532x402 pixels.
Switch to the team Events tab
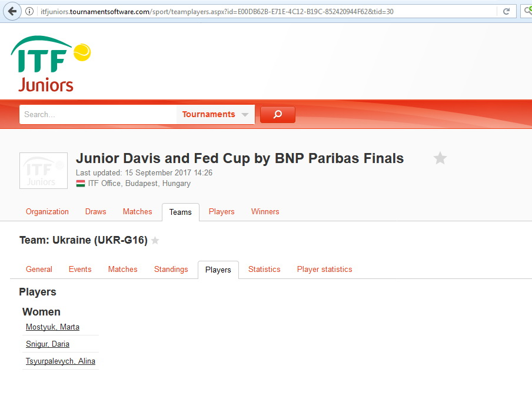80,270
